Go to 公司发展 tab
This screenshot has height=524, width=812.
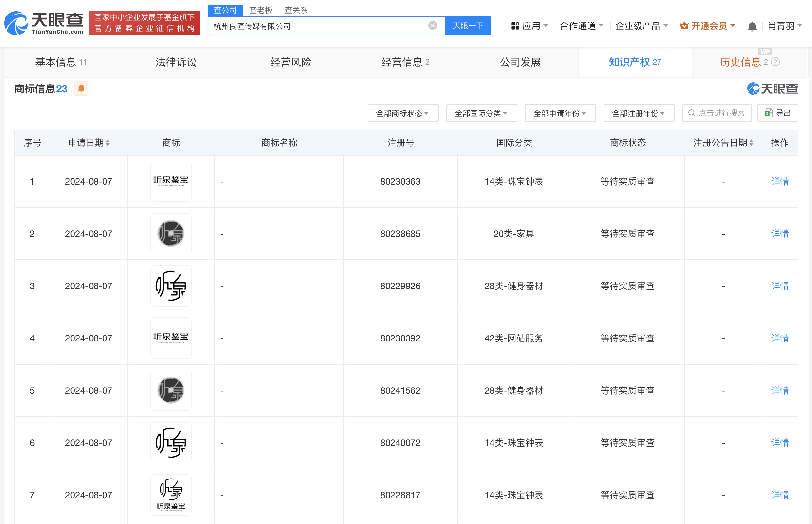click(520, 62)
